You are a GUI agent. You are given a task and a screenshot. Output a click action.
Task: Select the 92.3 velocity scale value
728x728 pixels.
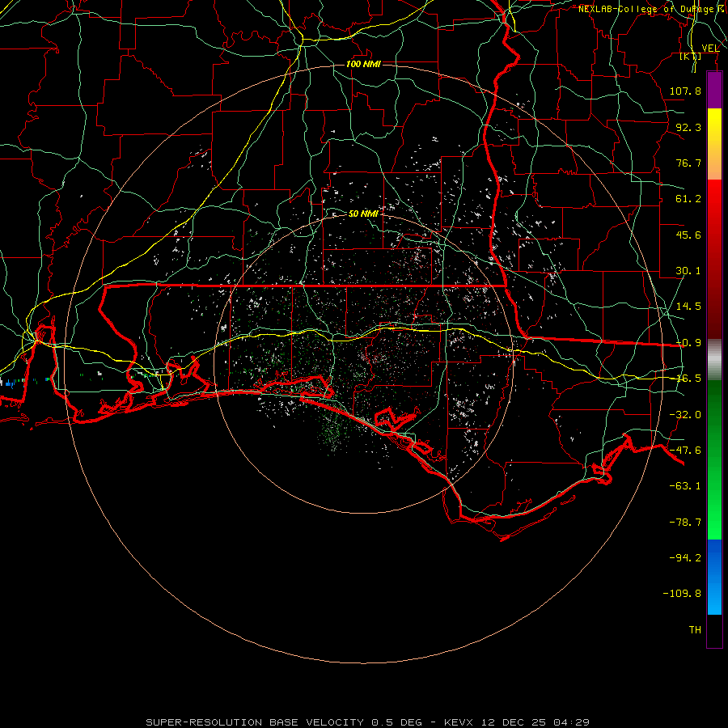pyautogui.click(x=688, y=127)
